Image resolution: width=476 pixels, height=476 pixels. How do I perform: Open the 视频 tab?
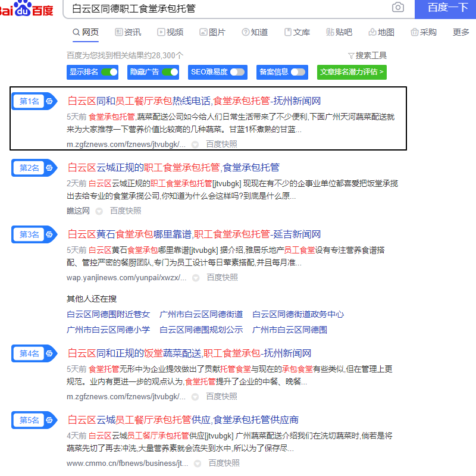[x=170, y=32]
